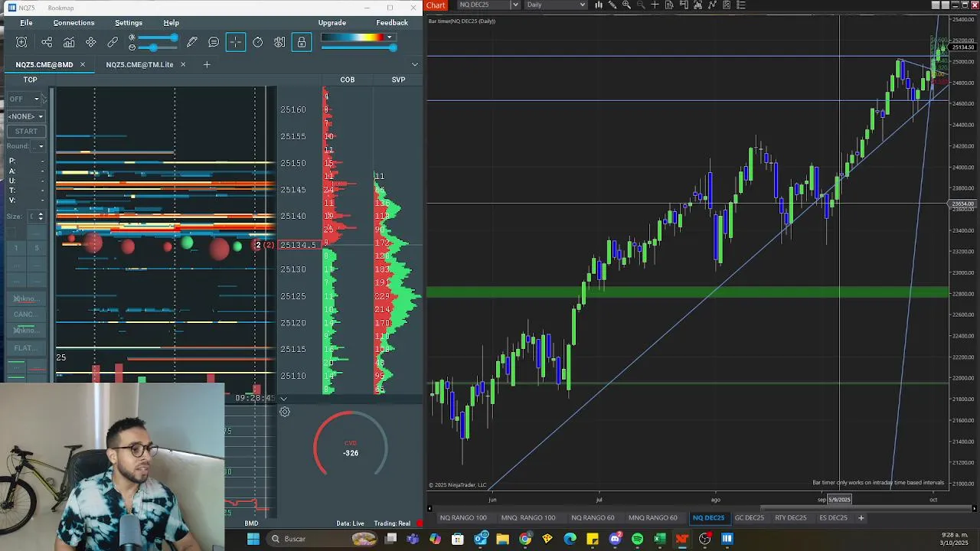Click the COB column header
Screen dimensions: 980x551
coord(348,80)
